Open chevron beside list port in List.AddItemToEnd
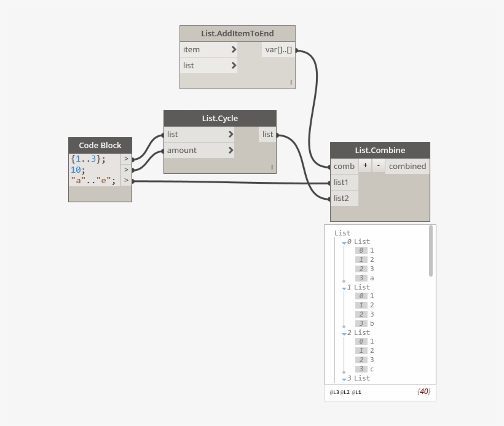Image resolution: width=504 pixels, height=426 pixels. [x=234, y=66]
